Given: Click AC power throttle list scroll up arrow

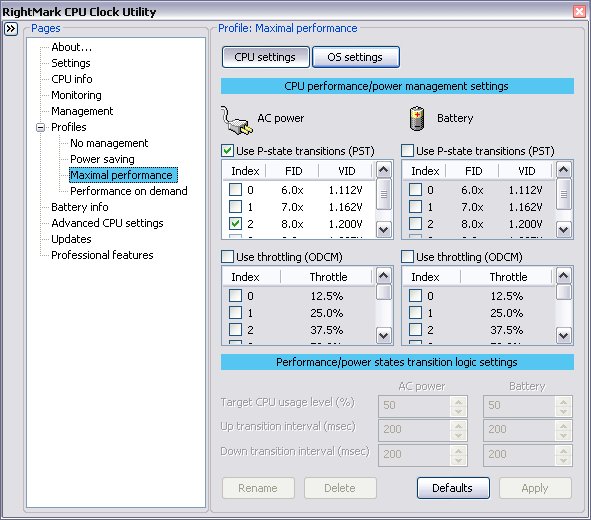Looking at the screenshot, I should [x=384, y=276].
